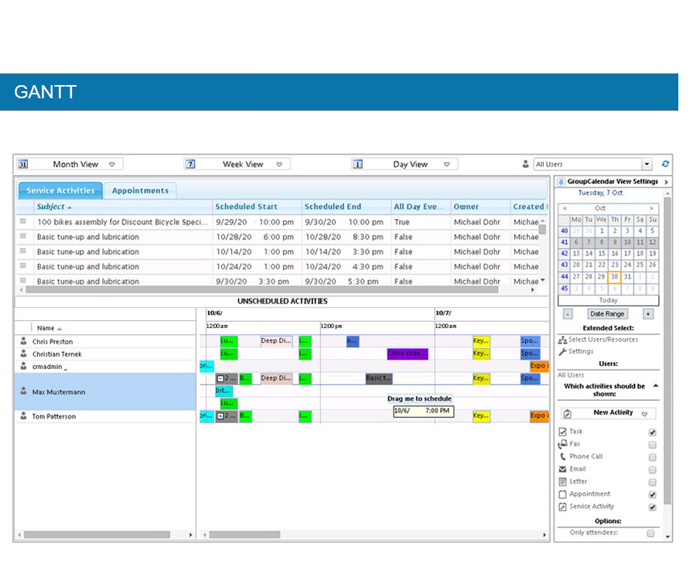This screenshot has height=588, width=700.
Task: Sort by the Scheduled End column header
Action: coord(347,207)
